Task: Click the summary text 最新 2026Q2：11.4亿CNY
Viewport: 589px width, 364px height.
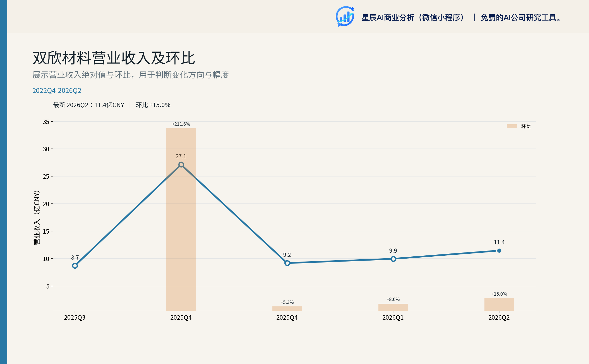Action: [89, 105]
